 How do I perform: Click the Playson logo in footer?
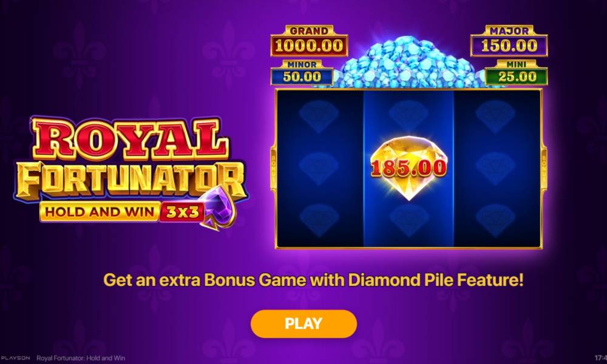pos(16,358)
